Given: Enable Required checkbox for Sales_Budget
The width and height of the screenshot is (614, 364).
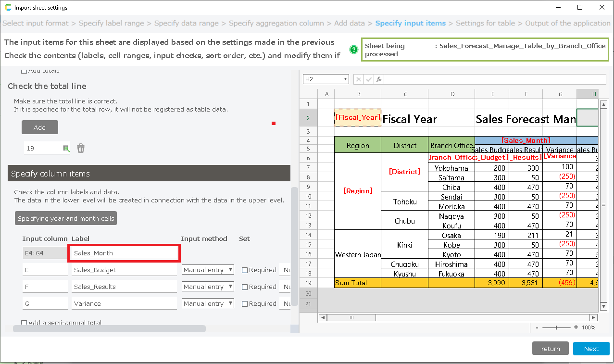Looking at the screenshot, I should 245,270.
